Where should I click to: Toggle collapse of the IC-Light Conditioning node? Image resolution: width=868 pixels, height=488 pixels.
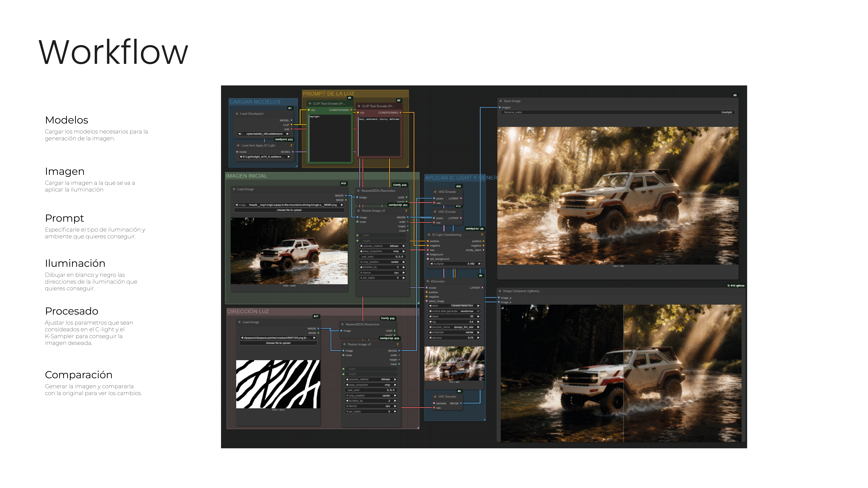[x=429, y=235]
